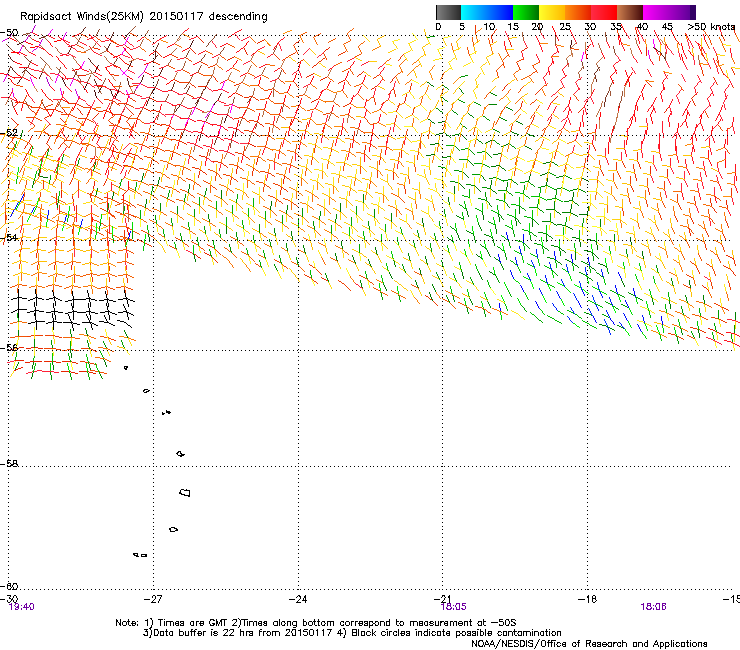Click the '-21' longitude label
This screenshot has height=650, width=740.
tap(442, 599)
